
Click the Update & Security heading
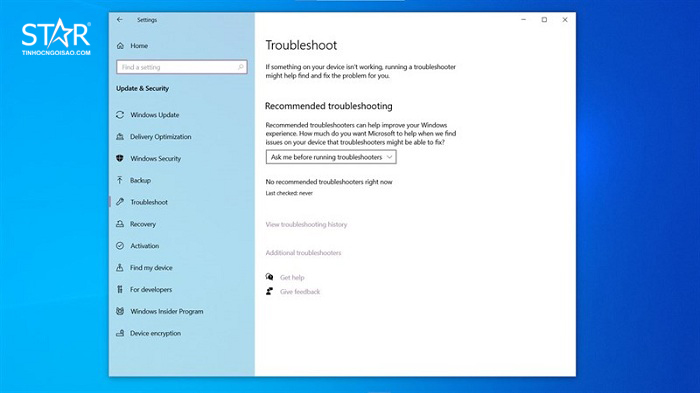(x=142, y=88)
